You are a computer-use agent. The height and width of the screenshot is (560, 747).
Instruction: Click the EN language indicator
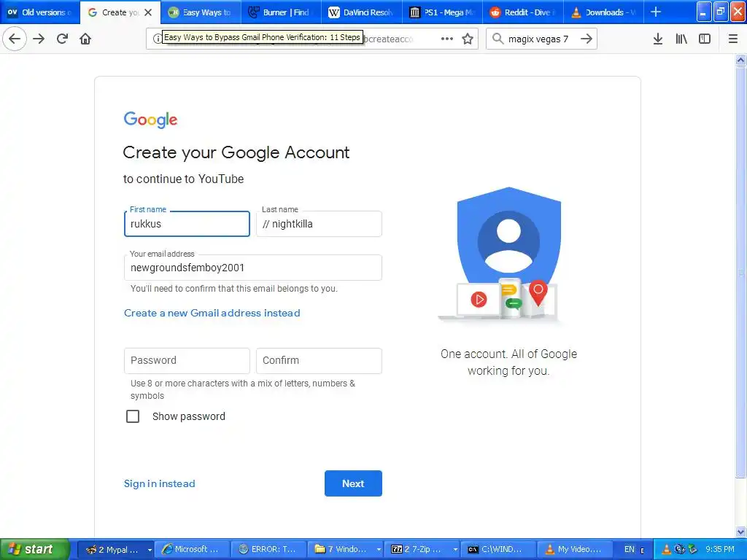click(630, 550)
